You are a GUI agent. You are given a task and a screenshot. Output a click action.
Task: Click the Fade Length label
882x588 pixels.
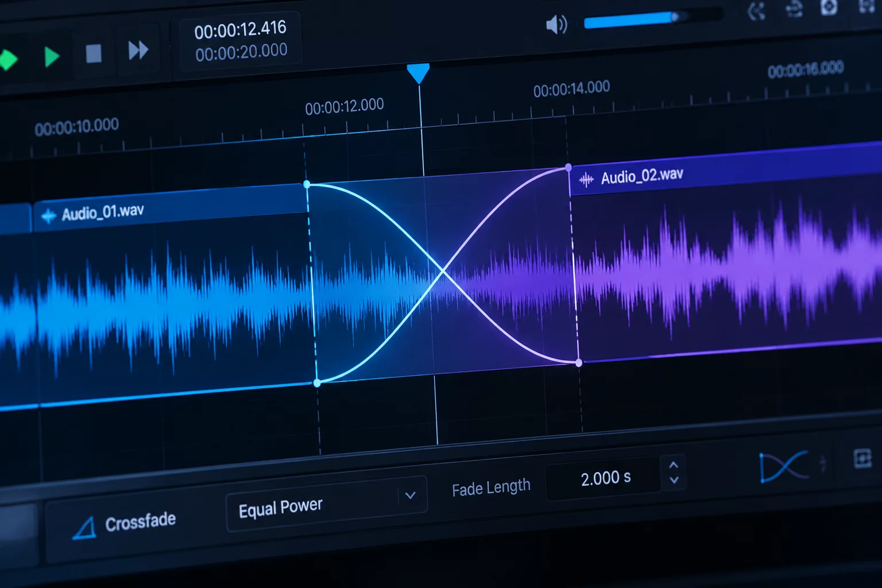[491, 488]
